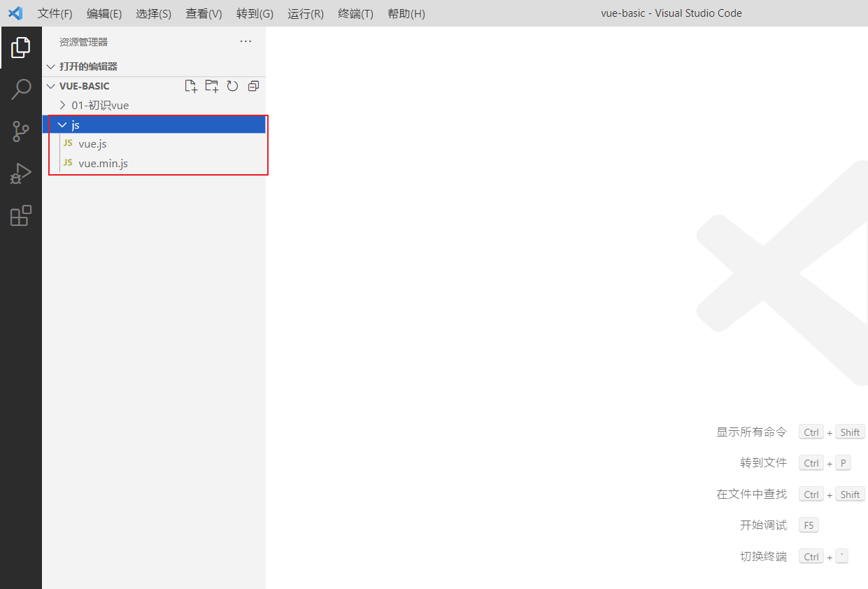This screenshot has width=868, height=589.
Task: Create a new folder in VUE-BASIC
Action: point(211,85)
